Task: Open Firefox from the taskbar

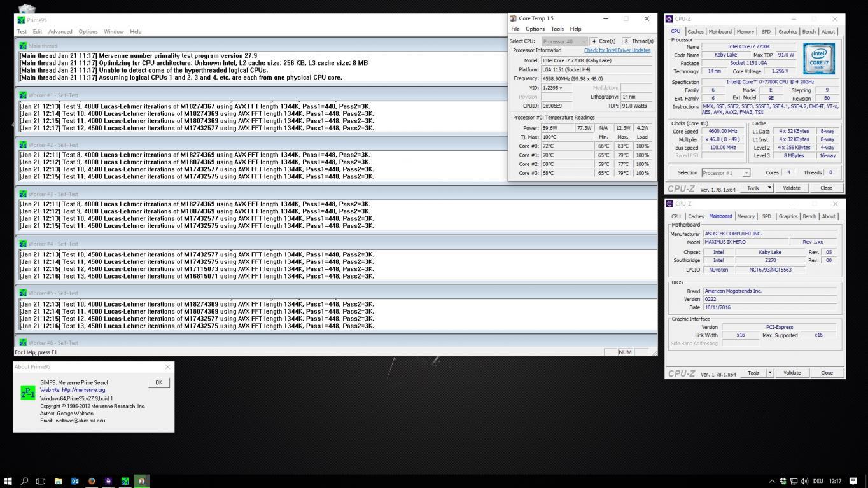Action: [92, 481]
